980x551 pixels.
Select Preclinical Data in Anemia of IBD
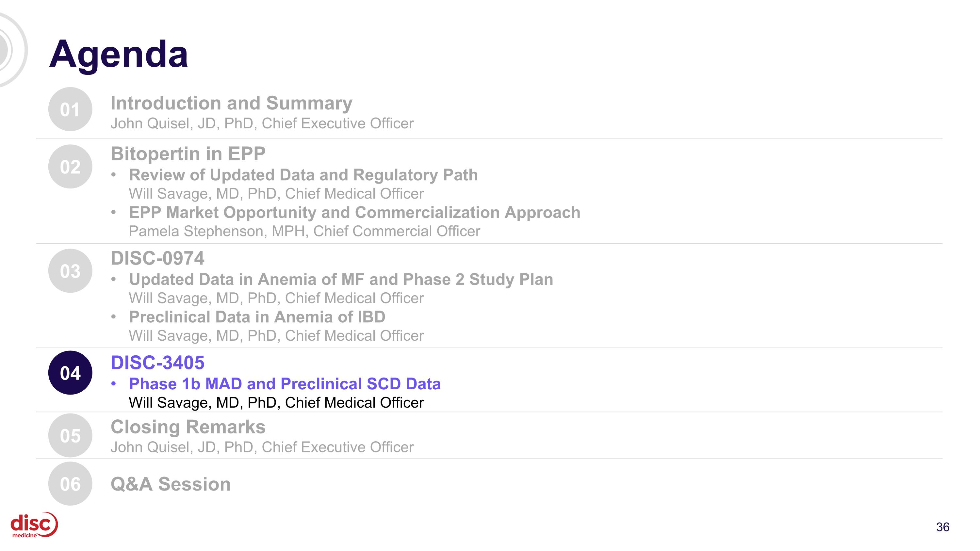coord(257,317)
